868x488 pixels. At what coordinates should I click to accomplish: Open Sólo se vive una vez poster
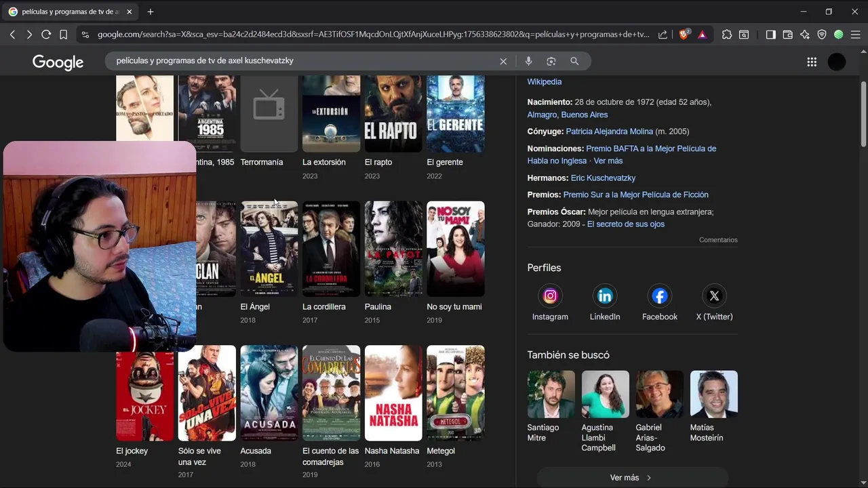207,393
